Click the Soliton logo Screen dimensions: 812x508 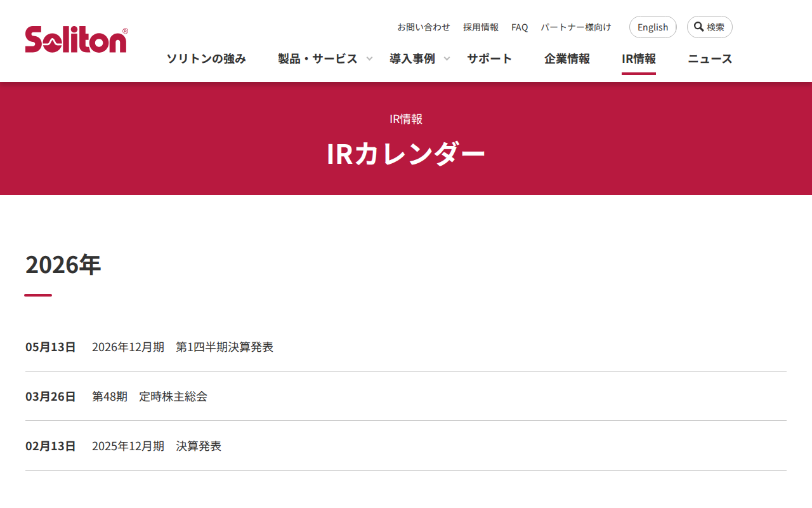[76, 39]
